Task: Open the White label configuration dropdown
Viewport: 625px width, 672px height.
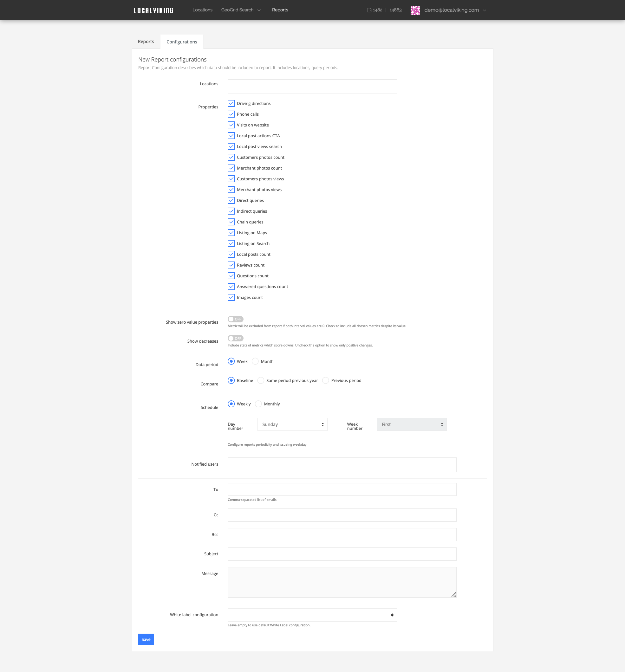Action: 312,615
